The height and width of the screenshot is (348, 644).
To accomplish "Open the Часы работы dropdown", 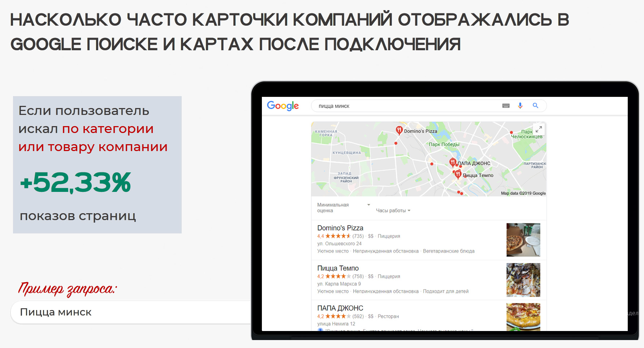I will (x=393, y=210).
